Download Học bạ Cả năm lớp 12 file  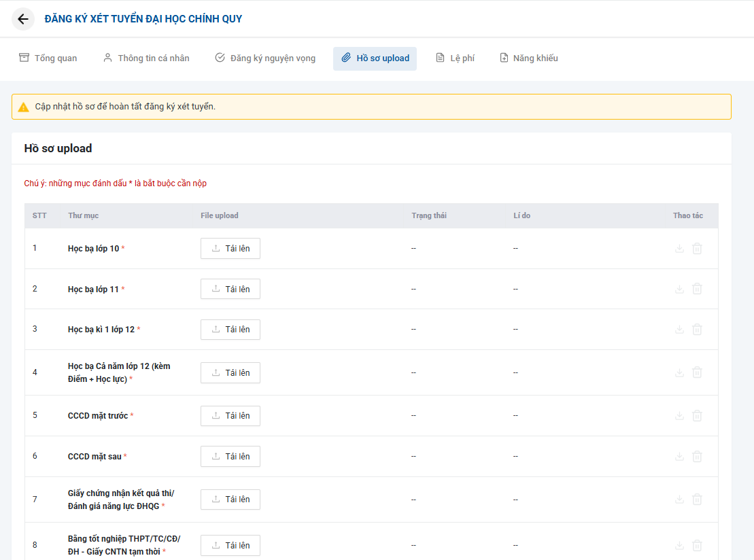(x=679, y=372)
